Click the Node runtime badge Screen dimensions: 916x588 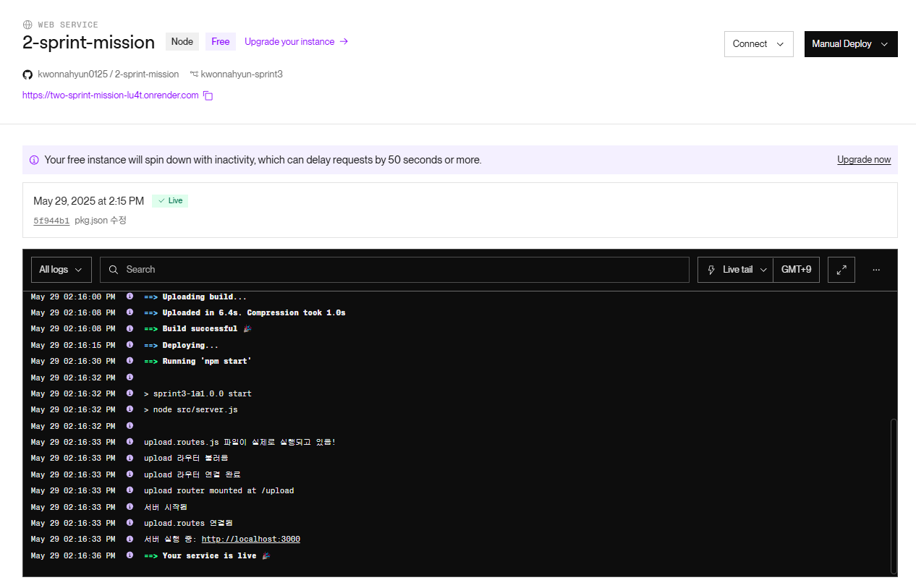[182, 42]
